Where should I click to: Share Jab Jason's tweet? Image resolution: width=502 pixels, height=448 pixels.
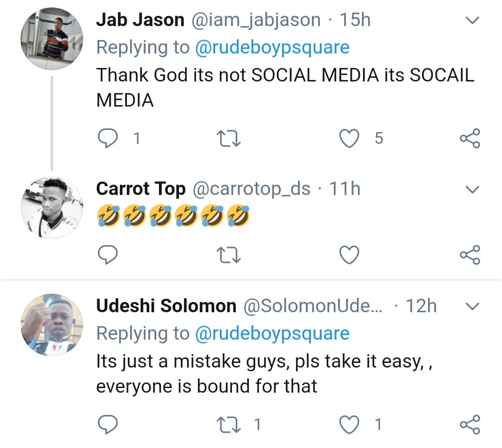[469, 139]
